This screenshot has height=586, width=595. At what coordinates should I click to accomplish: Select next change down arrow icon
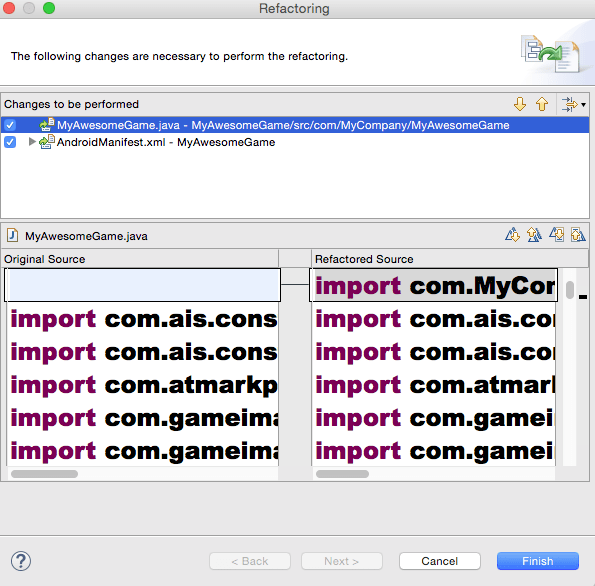pos(520,104)
